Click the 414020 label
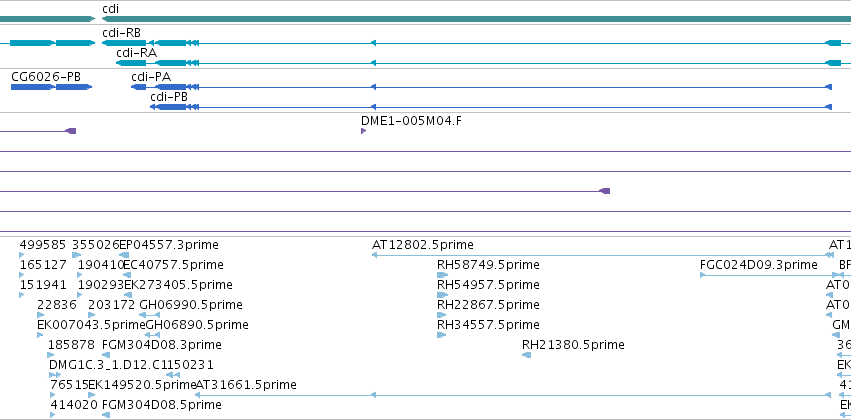The width and height of the screenshot is (851, 420). pos(74,405)
